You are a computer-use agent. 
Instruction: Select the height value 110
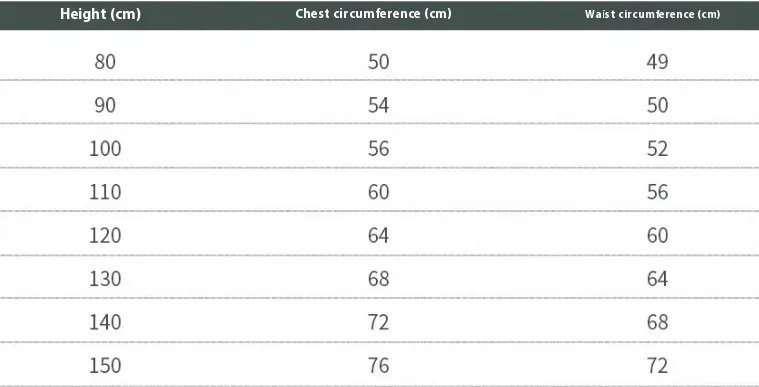point(105,192)
